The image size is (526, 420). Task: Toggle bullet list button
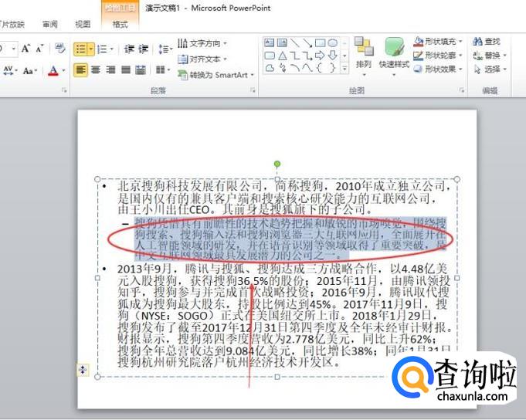80,49
